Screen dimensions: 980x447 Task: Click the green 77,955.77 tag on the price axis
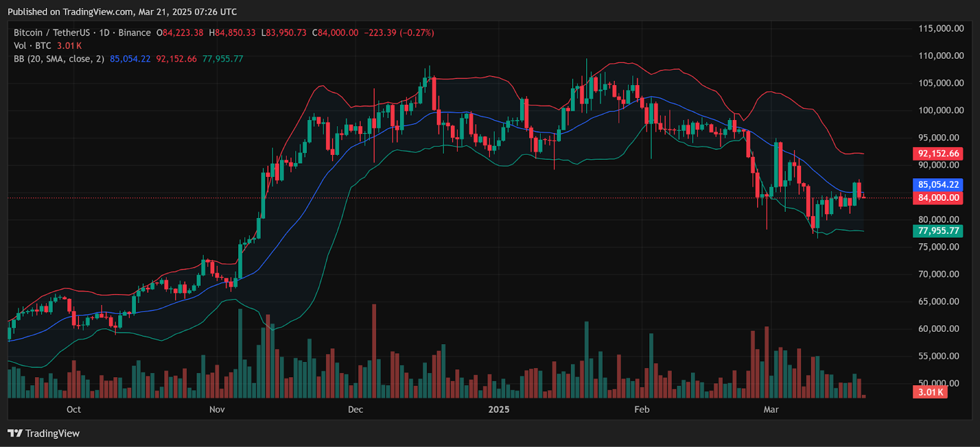coord(938,231)
